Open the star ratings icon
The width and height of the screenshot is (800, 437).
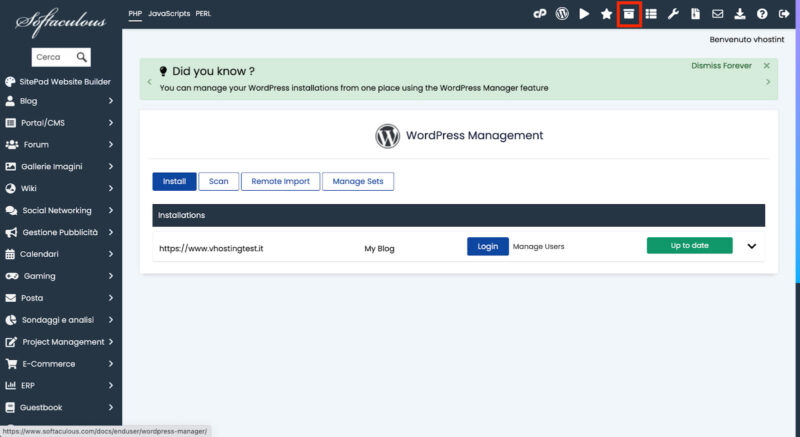(606, 14)
